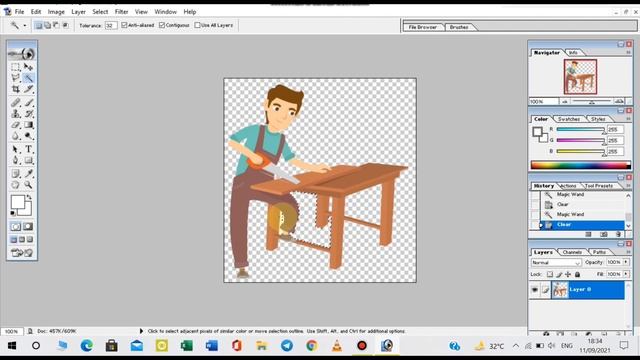Open the Opacity slider arrow
640x360 pixels.
point(626,262)
